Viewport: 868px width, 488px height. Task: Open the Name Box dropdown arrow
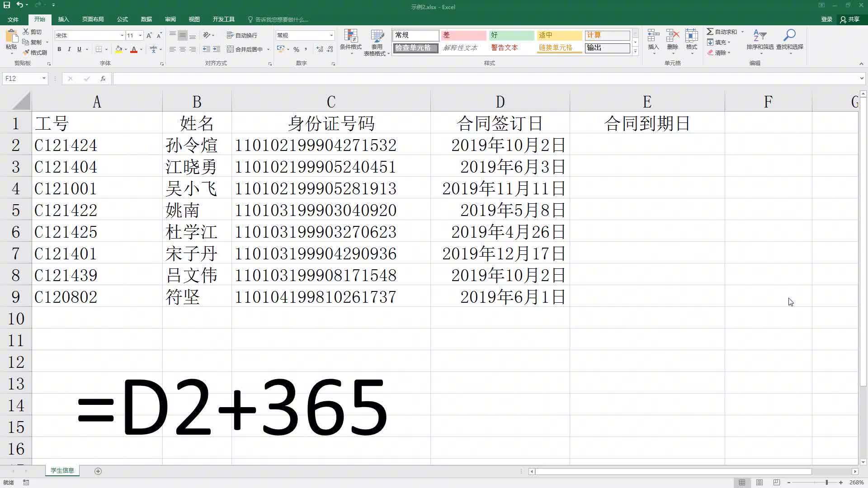click(44, 79)
